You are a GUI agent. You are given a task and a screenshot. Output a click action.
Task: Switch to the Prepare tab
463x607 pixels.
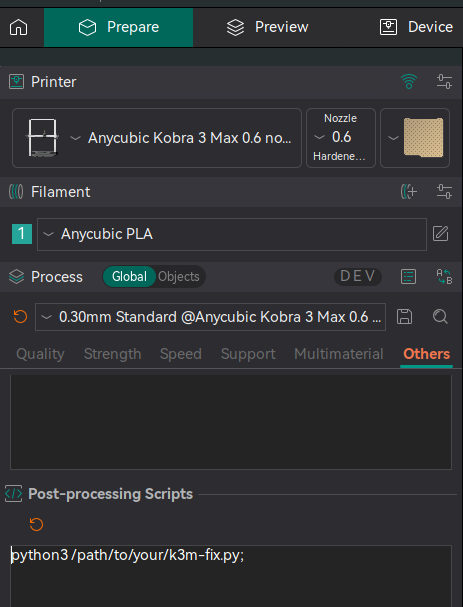[118, 27]
